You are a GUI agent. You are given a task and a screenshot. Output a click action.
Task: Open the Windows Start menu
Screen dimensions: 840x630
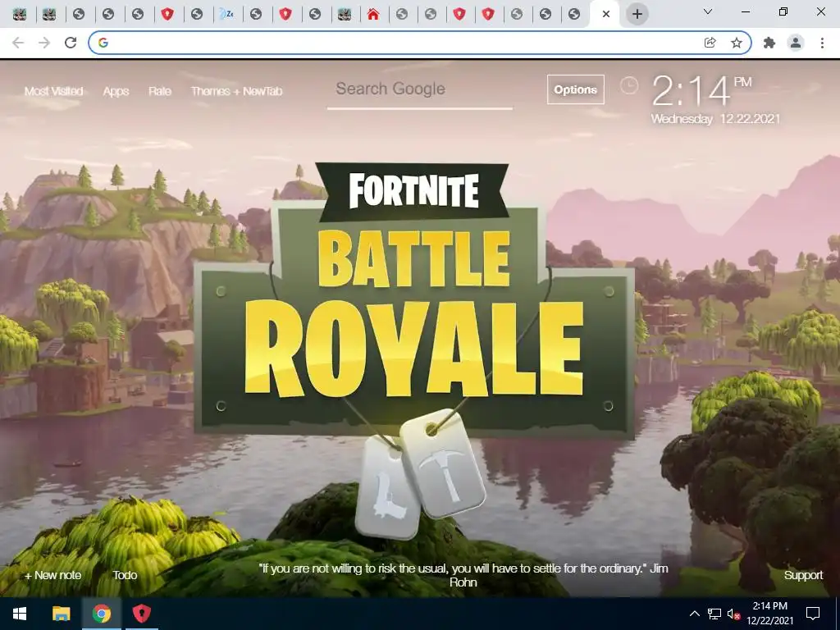tap(20, 614)
